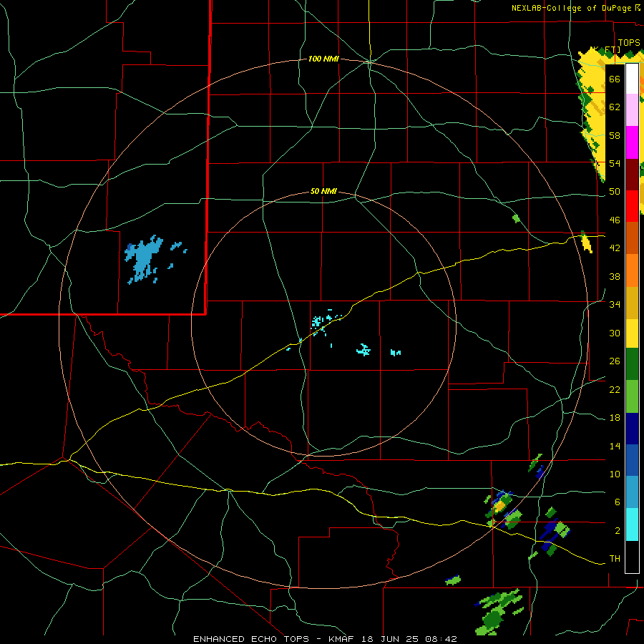Pick the yellow color bar segment

[x=632, y=333]
